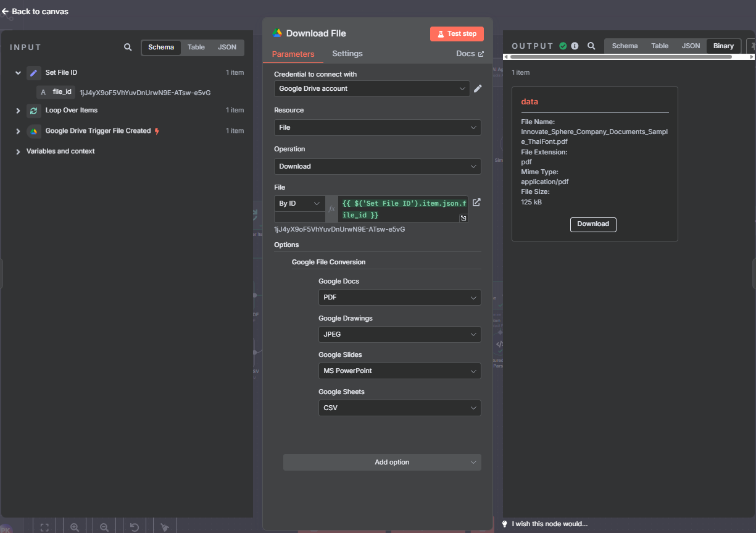Open Google Docs conversion dropdown showing PDF
The image size is (756, 533).
(400, 298)
